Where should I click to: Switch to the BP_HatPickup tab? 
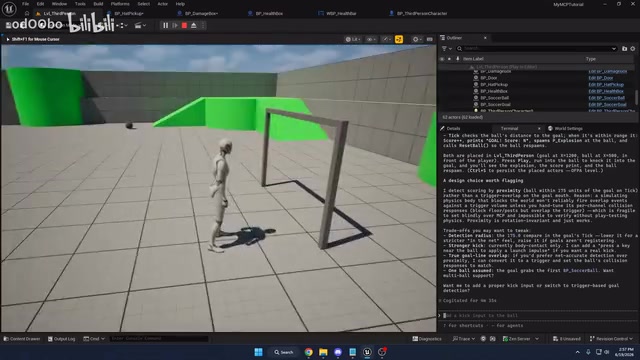click(x=129, y=13)
